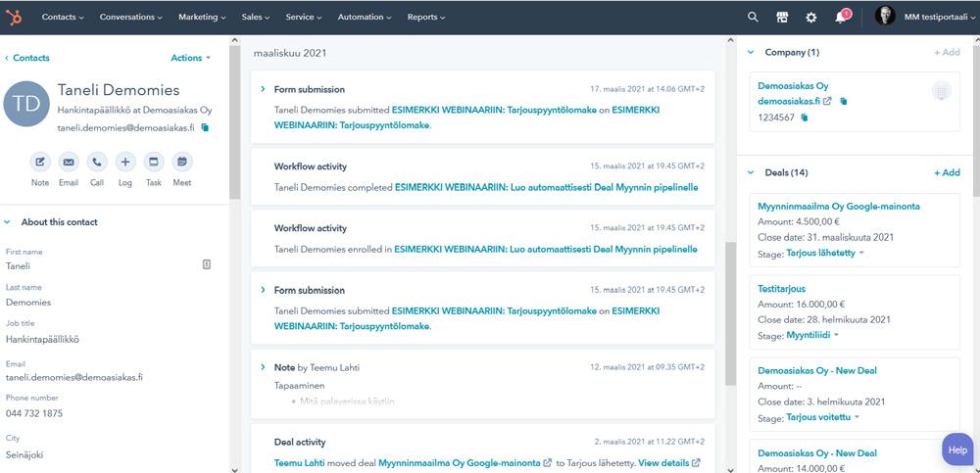Click + Add next to Company
The image size is (980, 473).
coord(947,53)
